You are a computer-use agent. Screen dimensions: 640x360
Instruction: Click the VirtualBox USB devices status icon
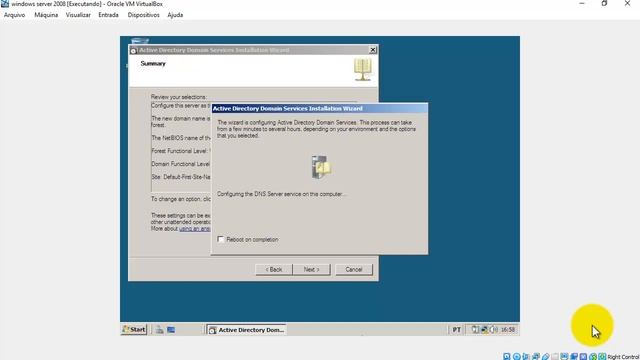point(546,356)
